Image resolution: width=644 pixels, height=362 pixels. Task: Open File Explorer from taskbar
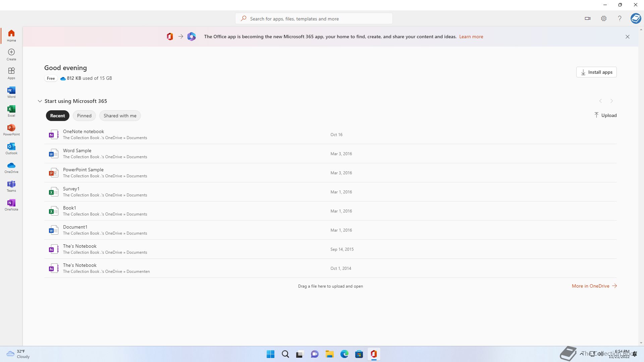point(329,354)
